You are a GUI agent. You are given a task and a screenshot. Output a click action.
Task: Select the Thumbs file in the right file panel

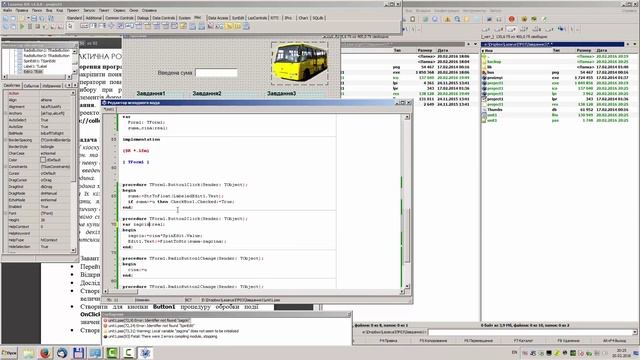495,109
